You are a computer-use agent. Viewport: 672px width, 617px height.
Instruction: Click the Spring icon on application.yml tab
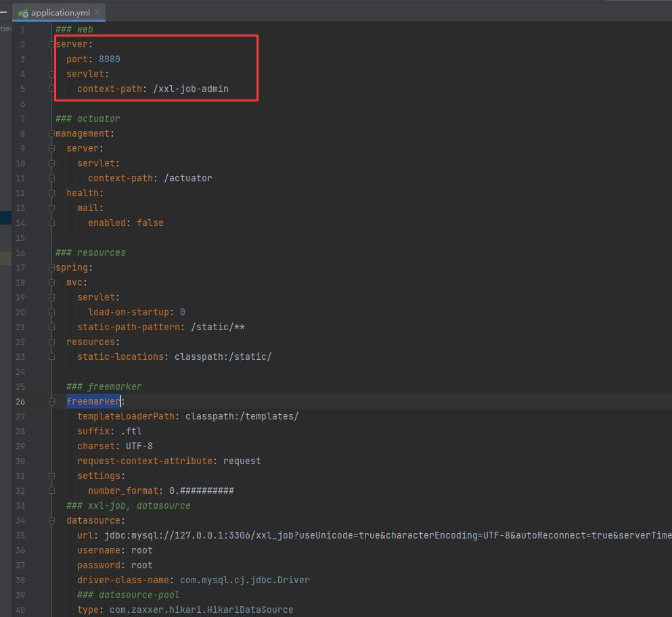[23, 13]
